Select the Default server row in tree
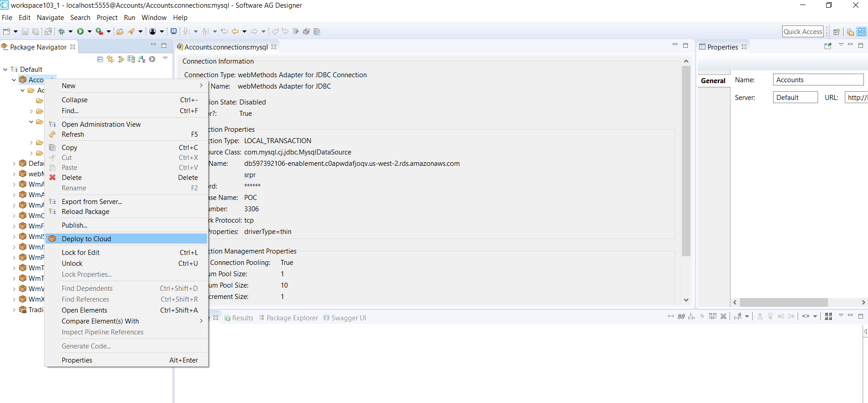This screenshot has width=868, height=403. point(27,70)
